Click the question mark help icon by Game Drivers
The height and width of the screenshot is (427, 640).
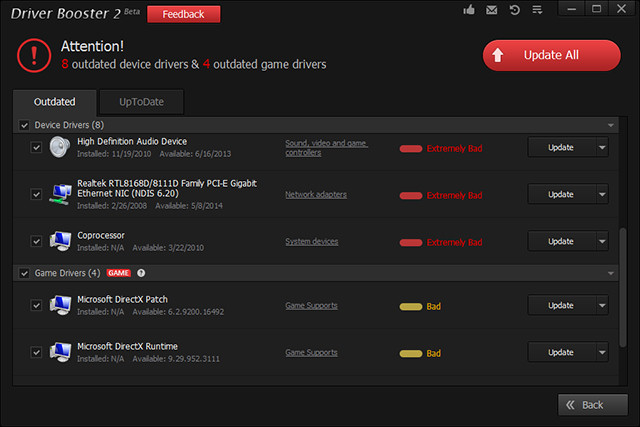pos(141,273)
